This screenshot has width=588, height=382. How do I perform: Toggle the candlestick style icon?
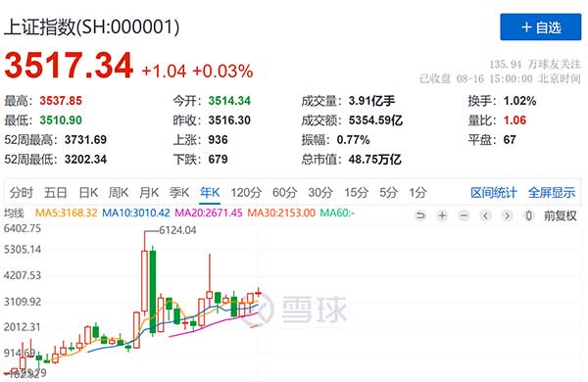pos(529,215)
